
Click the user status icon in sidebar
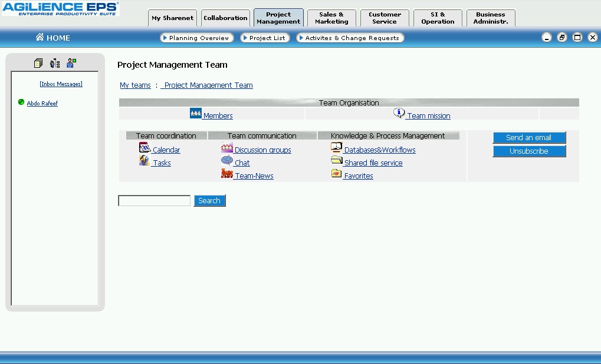pyautogui.click(x=71, y=63)
